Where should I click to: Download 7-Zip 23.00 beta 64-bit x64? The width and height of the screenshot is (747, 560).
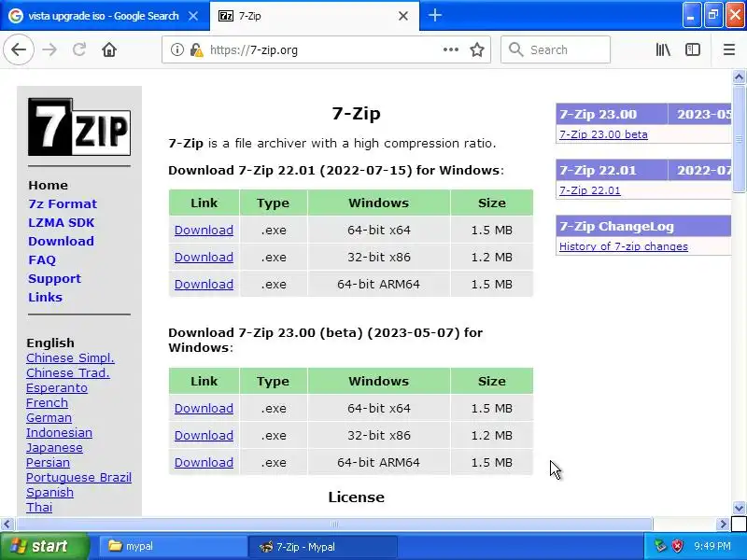(x=204, y=409)
